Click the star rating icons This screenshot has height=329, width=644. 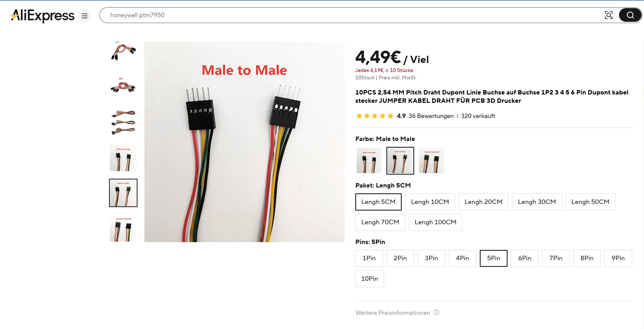pos(374,116)
